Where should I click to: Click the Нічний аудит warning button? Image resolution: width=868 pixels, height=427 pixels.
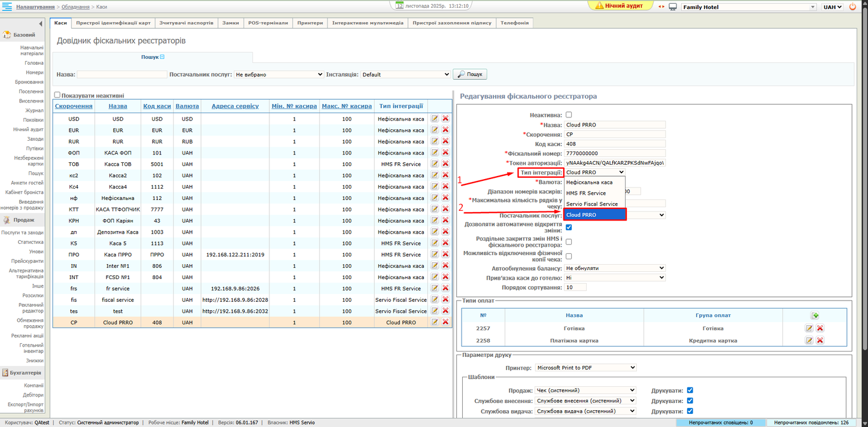tap(619, 6)
